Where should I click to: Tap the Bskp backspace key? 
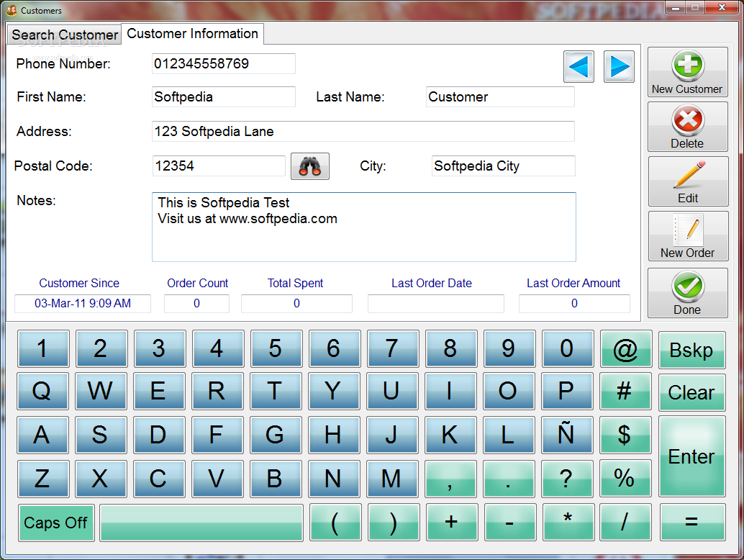691,351
